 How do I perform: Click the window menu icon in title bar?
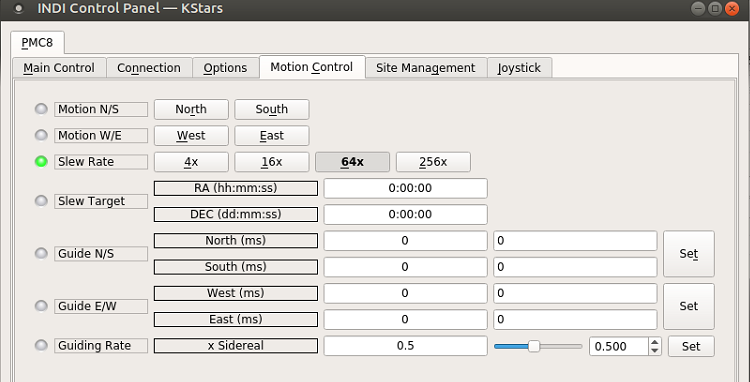[x=19, y=9]
